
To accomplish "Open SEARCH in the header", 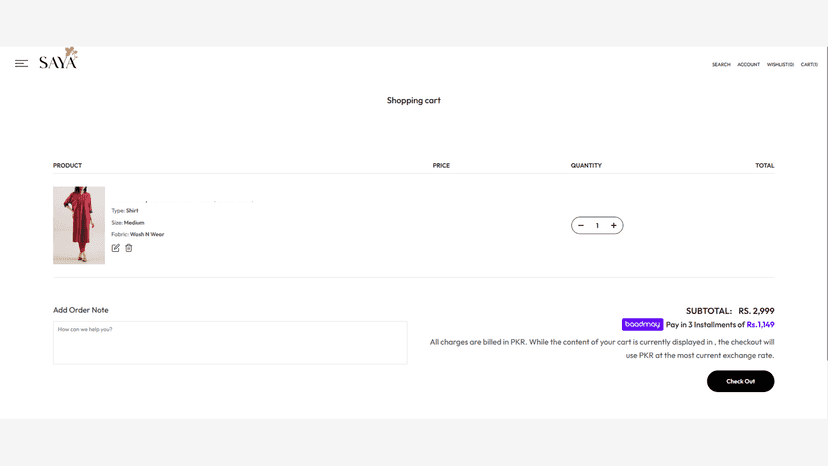I will pyautogui.click(x=721, y=64).
